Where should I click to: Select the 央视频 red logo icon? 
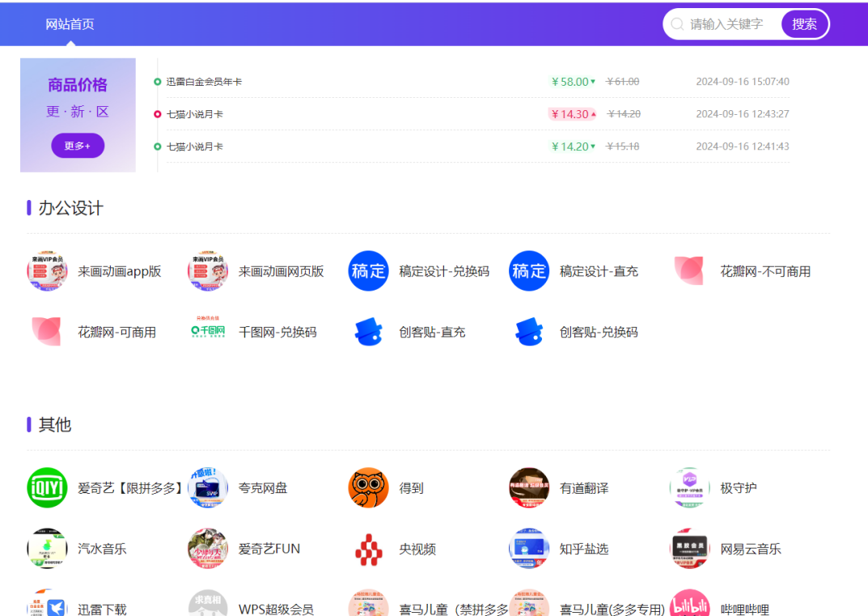pyautogui.click(x=368, y=549)
